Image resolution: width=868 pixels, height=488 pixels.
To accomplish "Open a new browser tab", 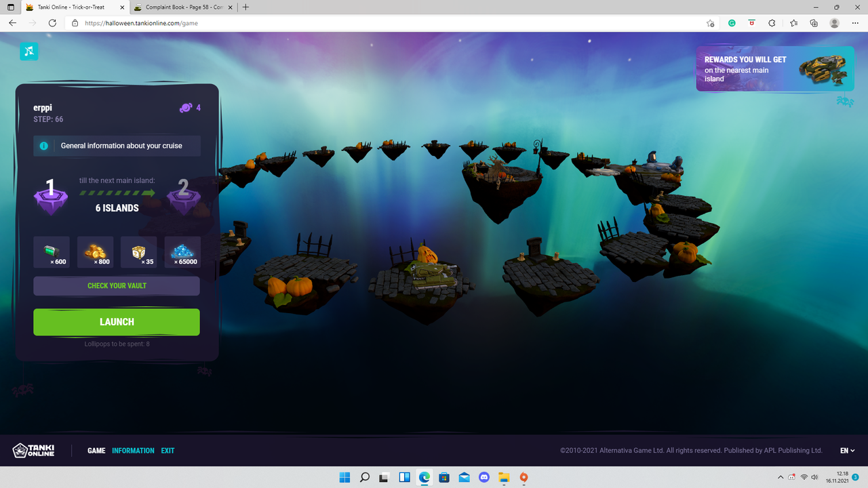I will (245, 7).
